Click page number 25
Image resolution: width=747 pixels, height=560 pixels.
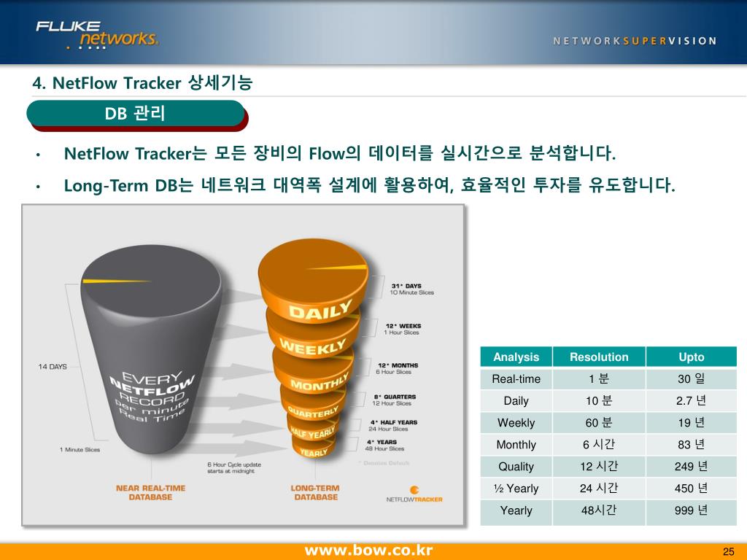click(729, 551)
